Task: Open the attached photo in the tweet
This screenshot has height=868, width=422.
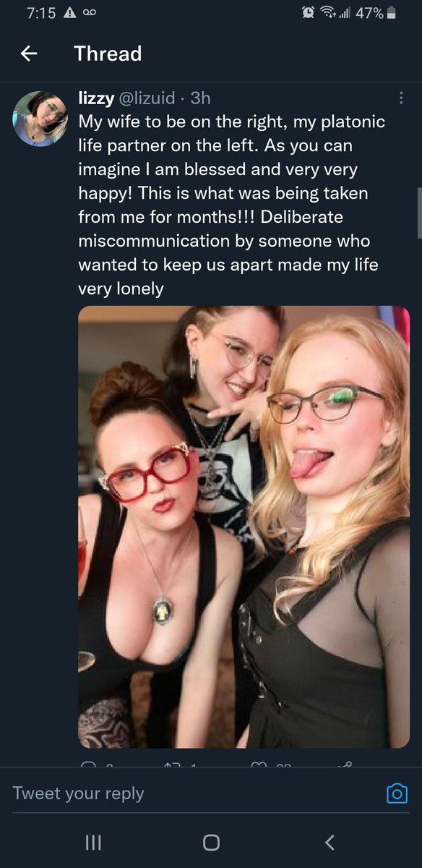Action: click(244, 527)
